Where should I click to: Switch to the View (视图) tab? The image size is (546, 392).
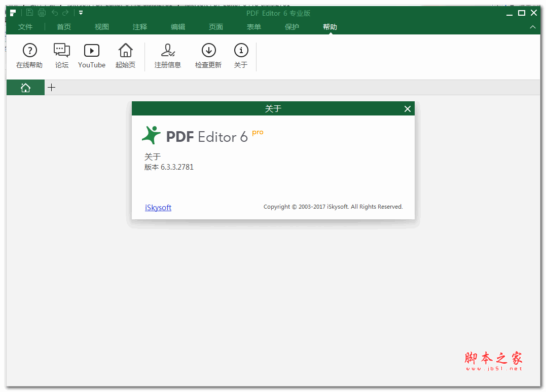click(x=102, y=27)
